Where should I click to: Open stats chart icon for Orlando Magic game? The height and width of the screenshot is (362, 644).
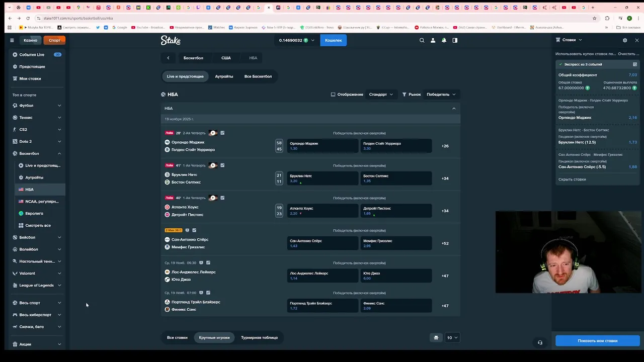222,133
